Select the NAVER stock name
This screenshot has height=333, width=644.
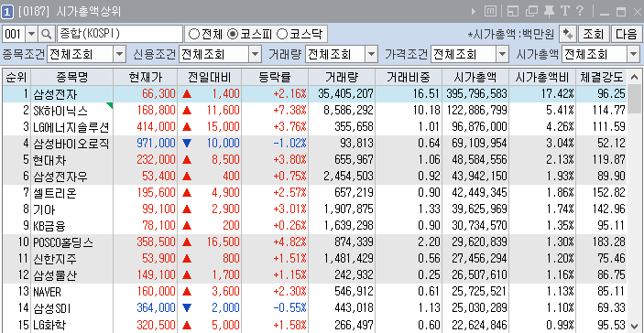tap(48, 292)
